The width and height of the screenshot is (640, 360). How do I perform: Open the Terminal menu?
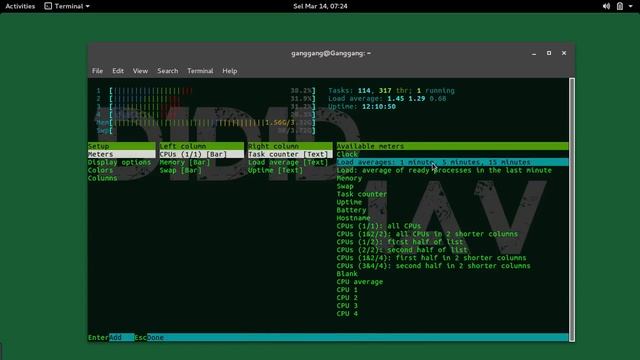(200, 71)
